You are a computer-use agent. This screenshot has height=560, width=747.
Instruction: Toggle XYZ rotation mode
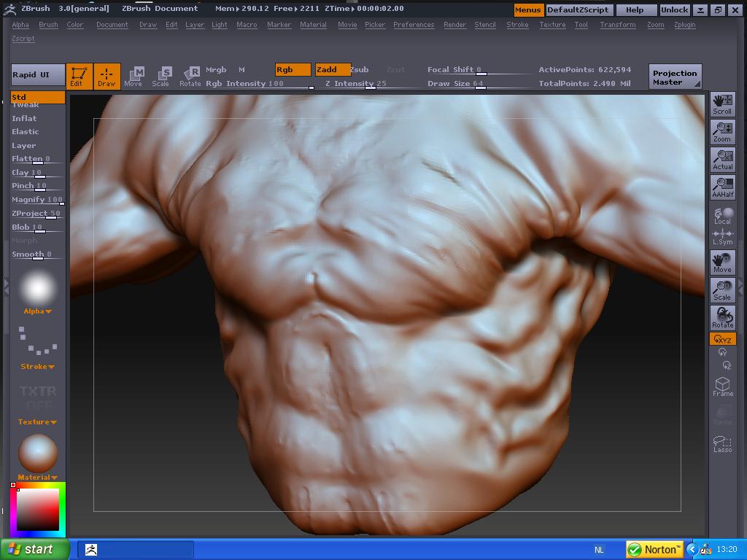[x=723, y=339]
